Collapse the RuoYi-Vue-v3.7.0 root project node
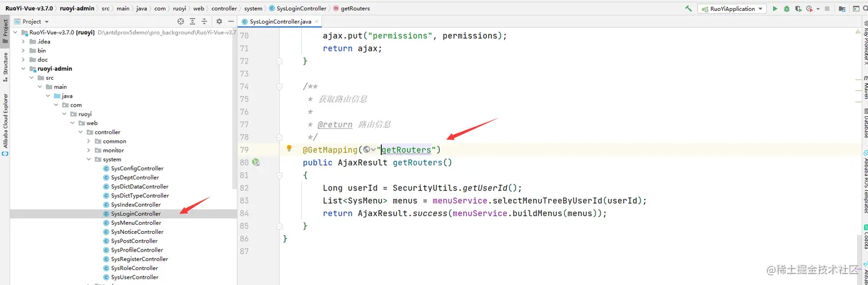The image size is (868, 285). (15, 32)
